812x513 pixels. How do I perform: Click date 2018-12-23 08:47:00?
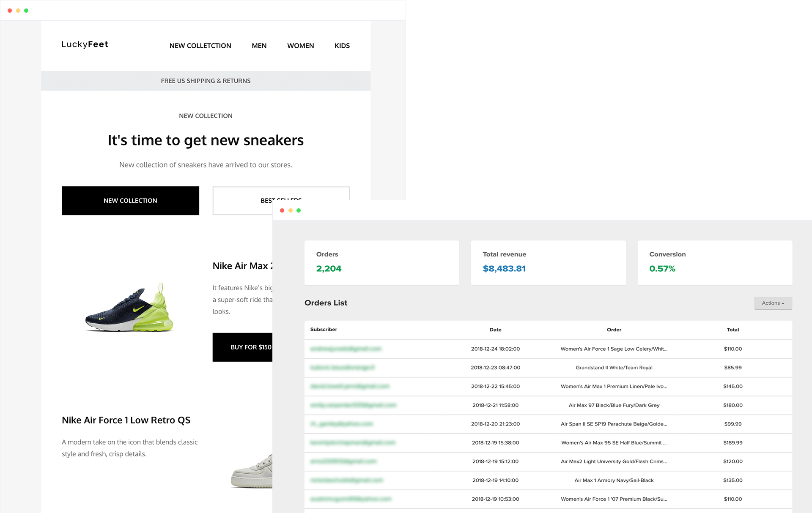point(495,368)
